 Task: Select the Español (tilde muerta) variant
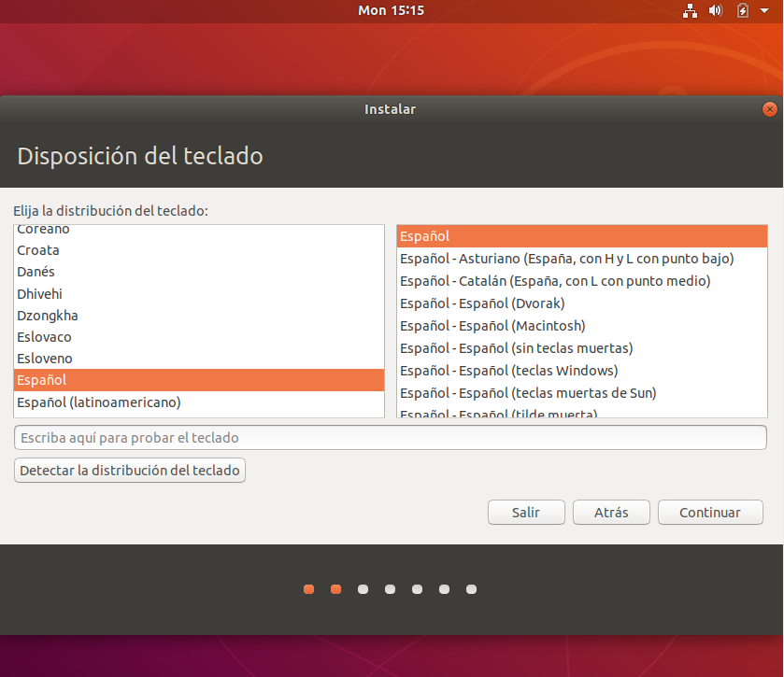(582, 412)
